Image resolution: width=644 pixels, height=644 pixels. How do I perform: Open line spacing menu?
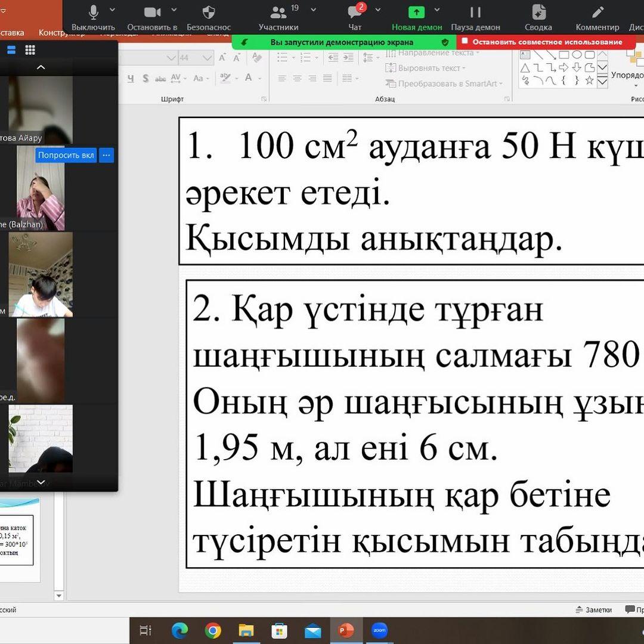[x=370, y=57]
